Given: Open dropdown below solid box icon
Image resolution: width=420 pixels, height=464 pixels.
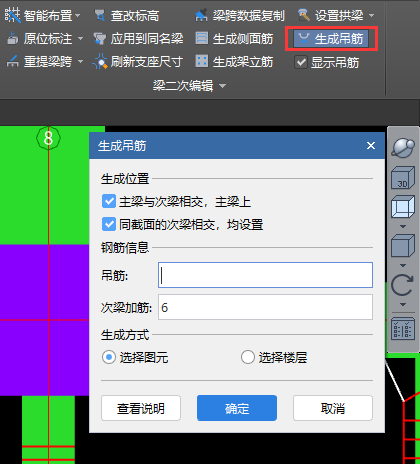Looking at the screenshot, I should click(403, 266).
